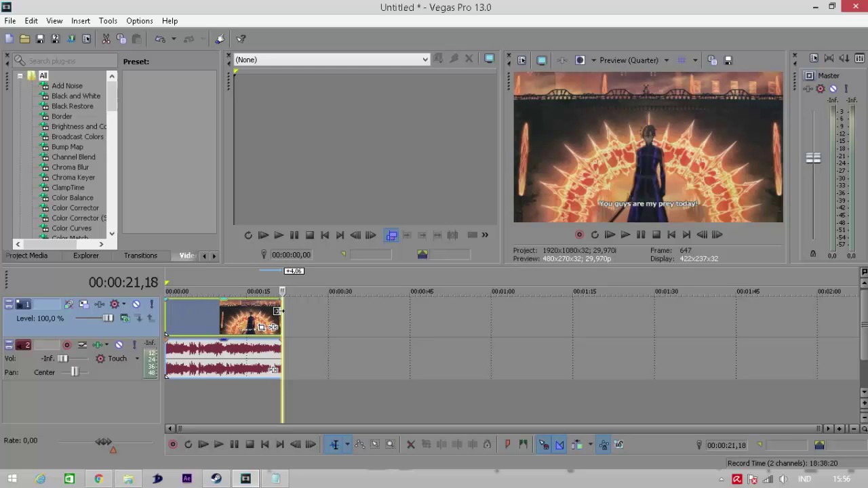Viewport: 868px width, 488px height.
Task: Delete selection with the X icon
Action: pyautogui.click(x=410, y=445)
